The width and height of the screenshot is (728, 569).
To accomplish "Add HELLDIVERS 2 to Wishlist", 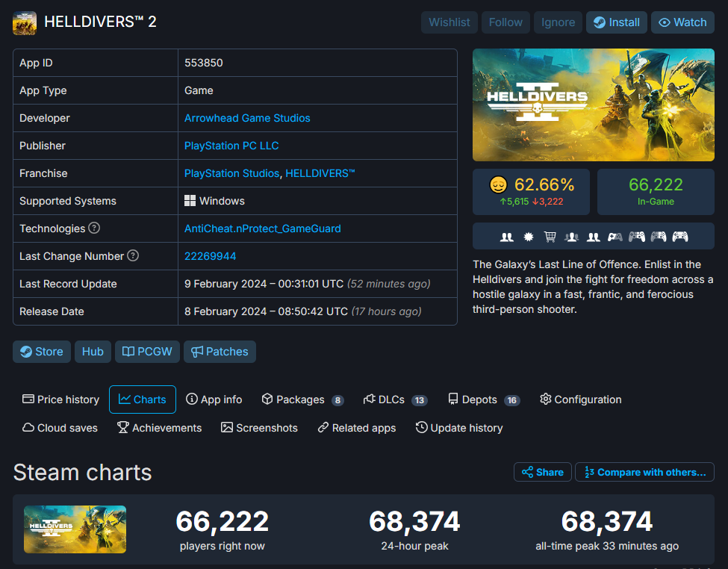I will (x=449, y=22).
